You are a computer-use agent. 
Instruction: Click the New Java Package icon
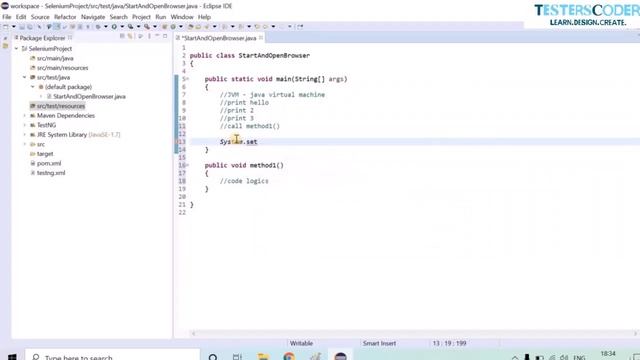point(164,27)
